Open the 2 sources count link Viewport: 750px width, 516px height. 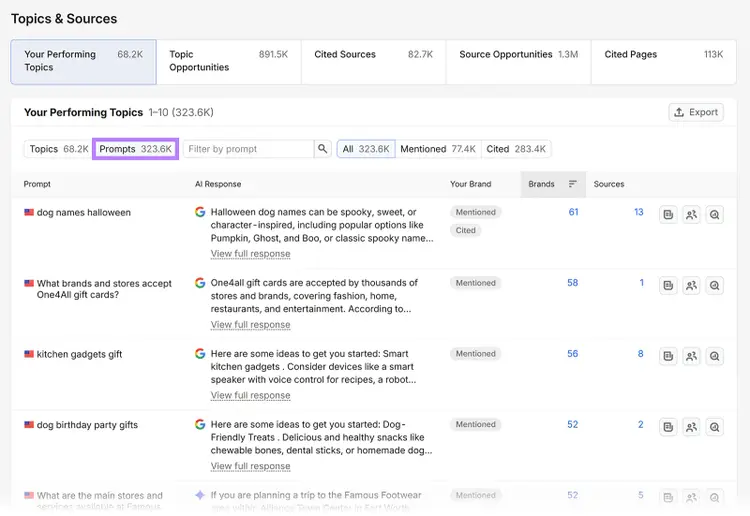pos(640,424)
